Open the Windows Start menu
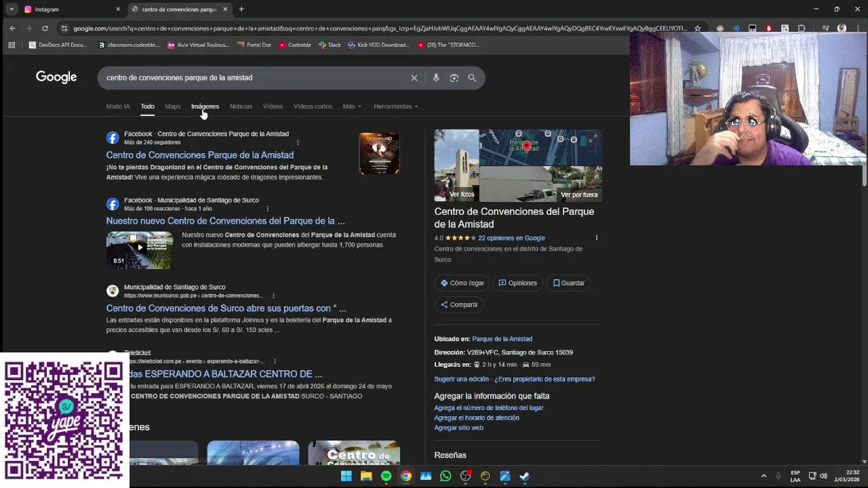868x488 pixels. [x=347, y=476]
